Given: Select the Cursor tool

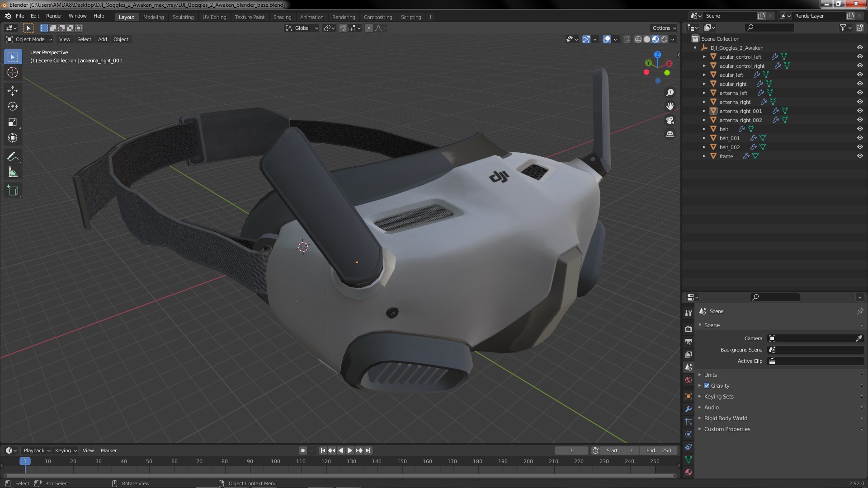Looking at the screenshot, I should coord(13,72).
